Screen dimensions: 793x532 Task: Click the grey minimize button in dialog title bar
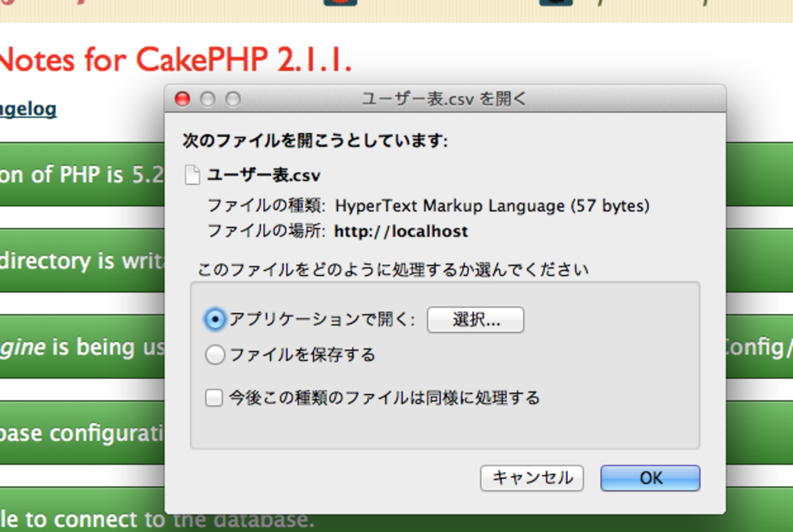coord(207,99)
